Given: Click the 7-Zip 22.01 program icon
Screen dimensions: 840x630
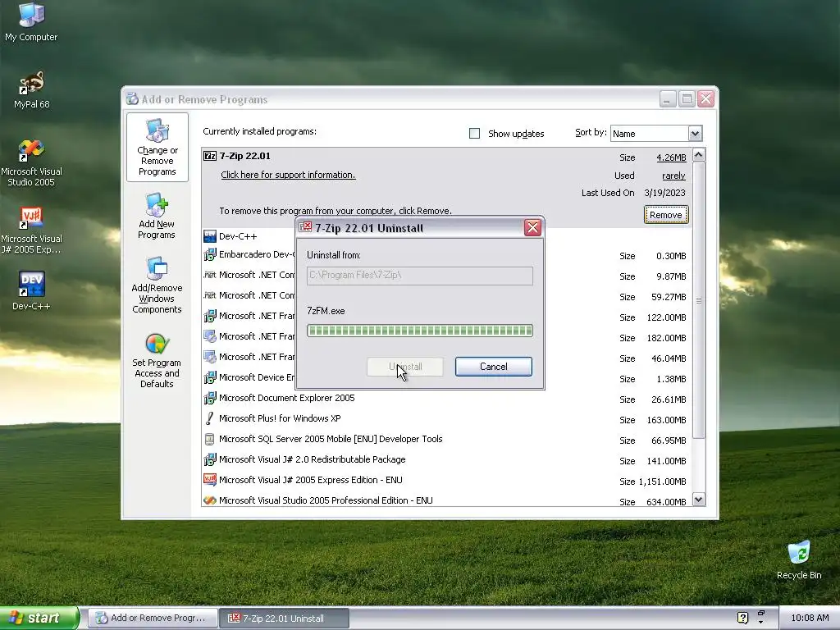Looking at the screenshot, I should [209, 156].
